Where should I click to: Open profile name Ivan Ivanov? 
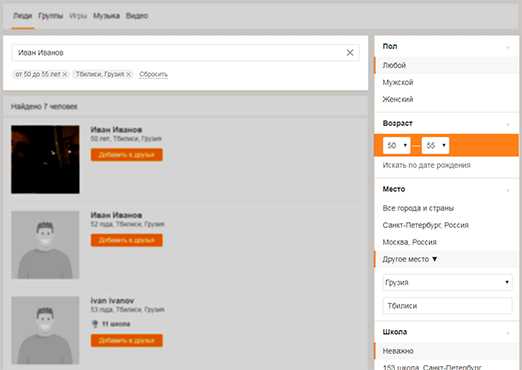(x=112, y=300)
